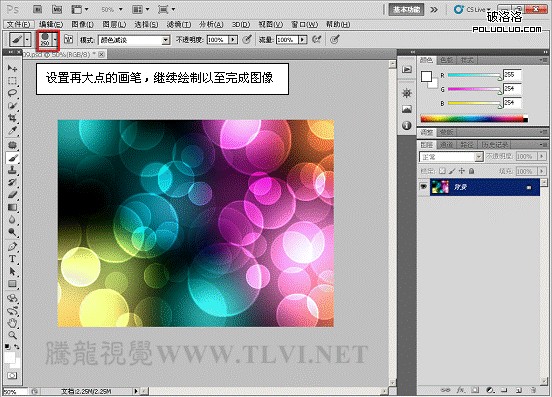Select the Blur tool
The image size is (552, 397).
click(12, 220)
